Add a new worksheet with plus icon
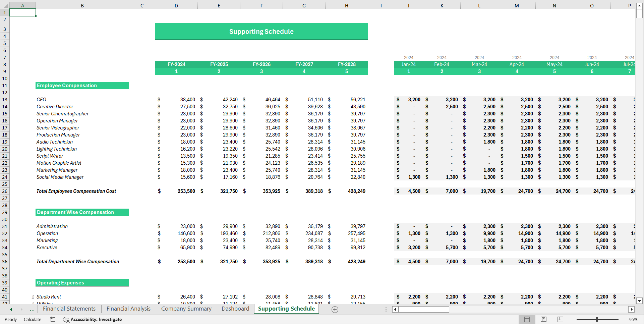Image resolution: width=644 pixels, height=324 pixels. click(335, 309)
